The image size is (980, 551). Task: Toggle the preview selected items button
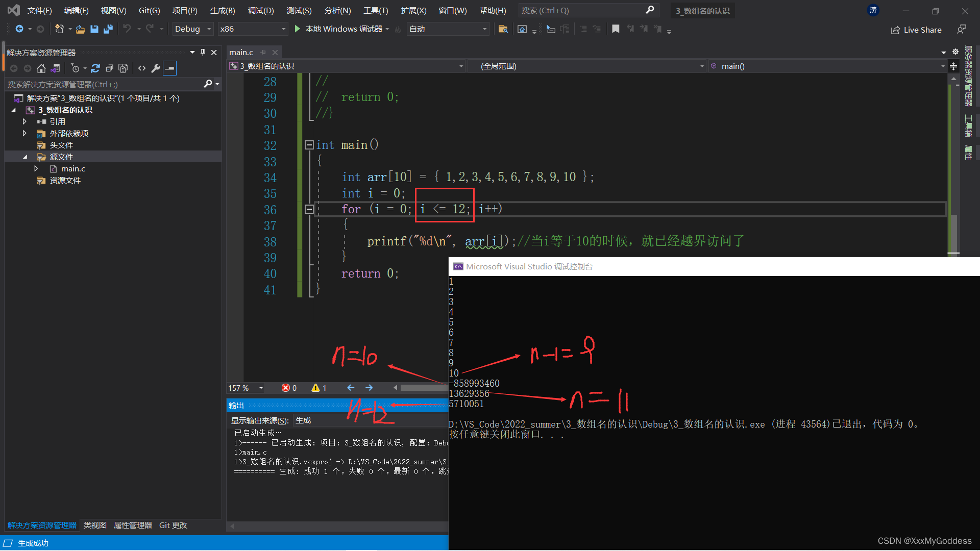pos(169,68)
